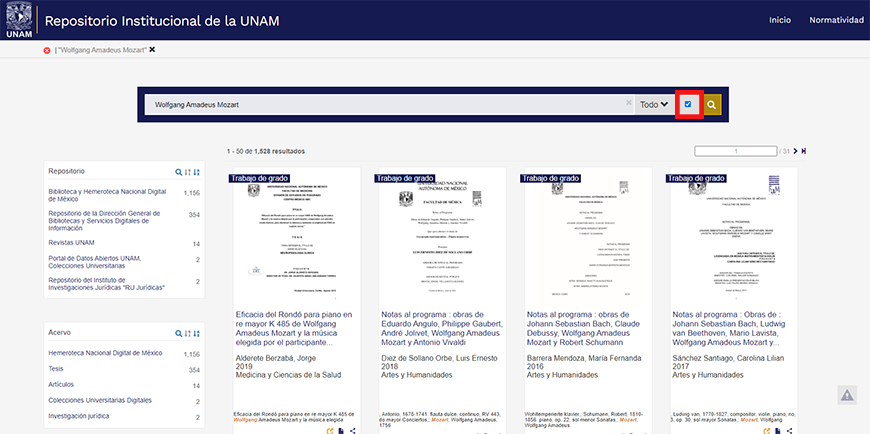Open the search icon in the Acervo panel
The width and height of the screenshot is (870, 434).
coord(179,334)
